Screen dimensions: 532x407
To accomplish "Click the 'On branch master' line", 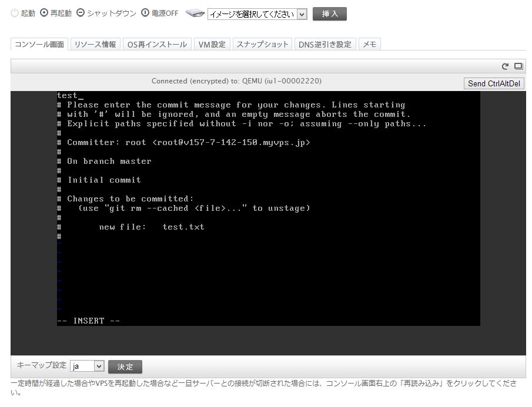I will coord(104,161).
